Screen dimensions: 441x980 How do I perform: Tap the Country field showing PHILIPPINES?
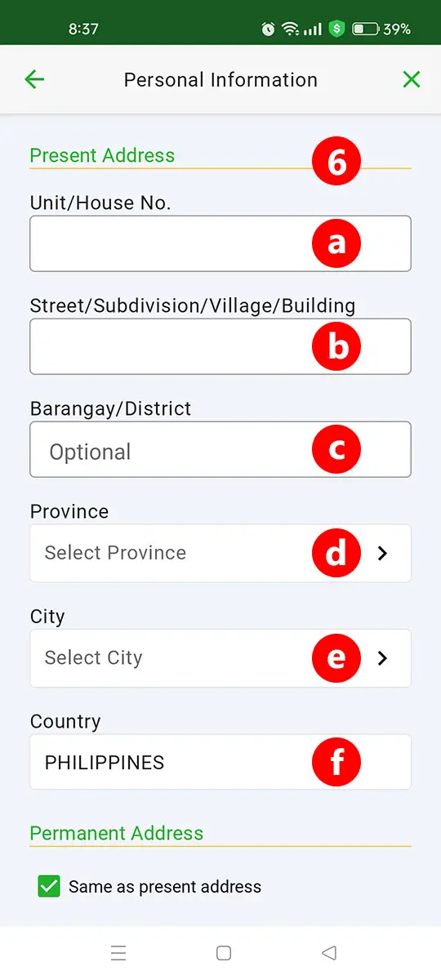point(220,762)
